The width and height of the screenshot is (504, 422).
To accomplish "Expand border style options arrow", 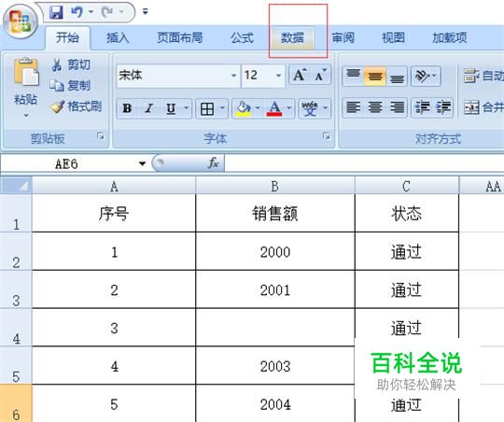I will point(222,108).
